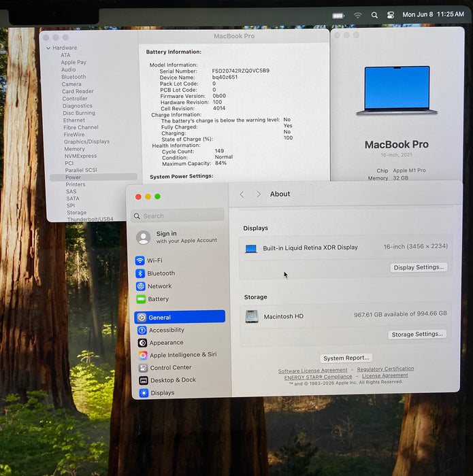Select Apple Pay in the Hardware list
Image resolution: width=473 pixels, height=476 pixels.
pyautogui.click(x=74, y=63)
